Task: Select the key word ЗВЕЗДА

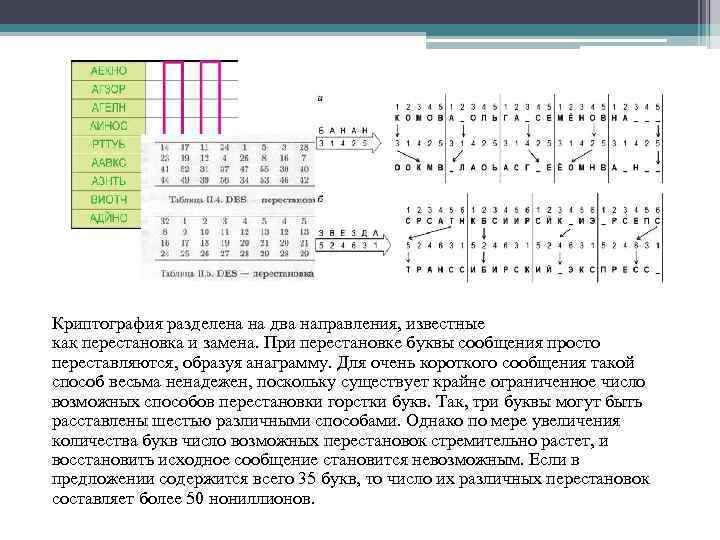Action: tap(349, 233)
